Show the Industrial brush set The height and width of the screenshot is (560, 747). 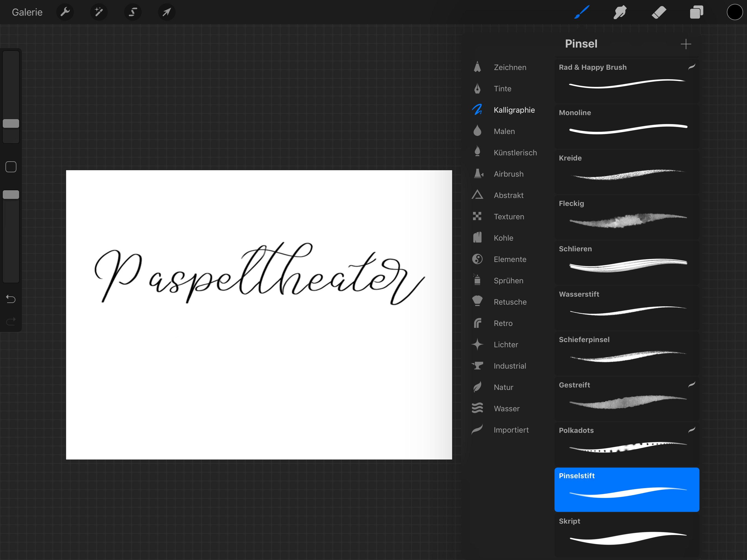(510, 366)
